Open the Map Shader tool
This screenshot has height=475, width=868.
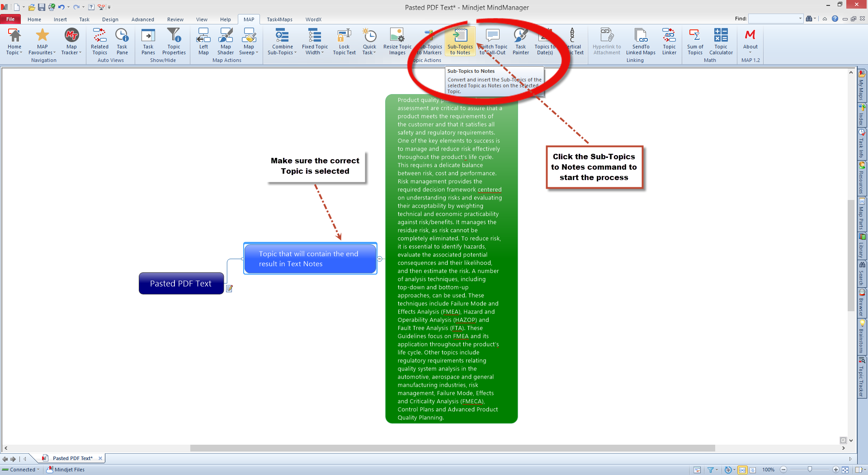226,41
